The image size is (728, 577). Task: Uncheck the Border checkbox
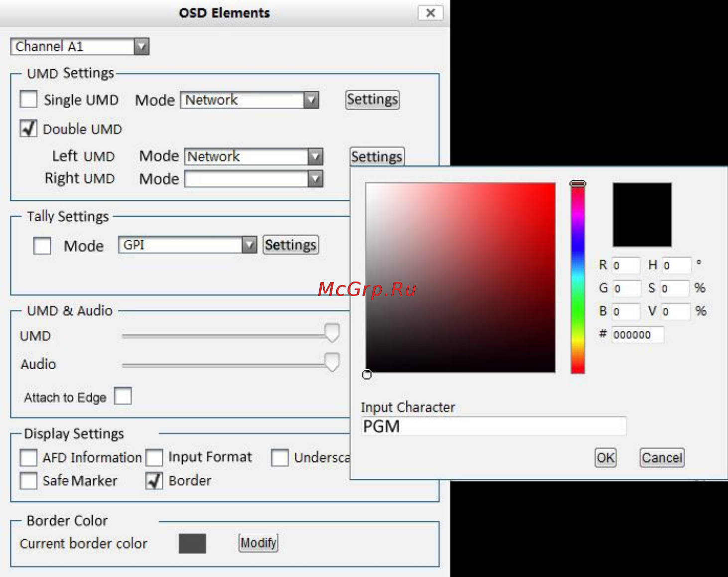click(154, 480)
